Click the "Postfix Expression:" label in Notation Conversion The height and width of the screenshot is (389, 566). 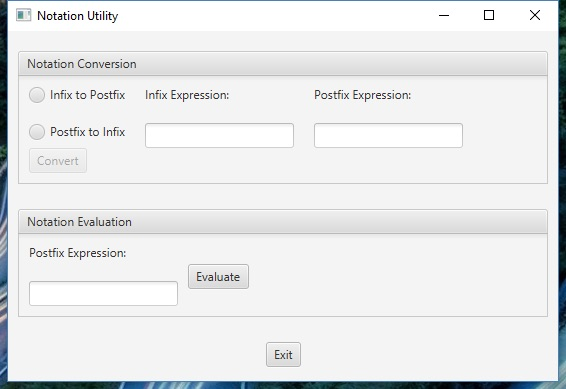(362, 95)
